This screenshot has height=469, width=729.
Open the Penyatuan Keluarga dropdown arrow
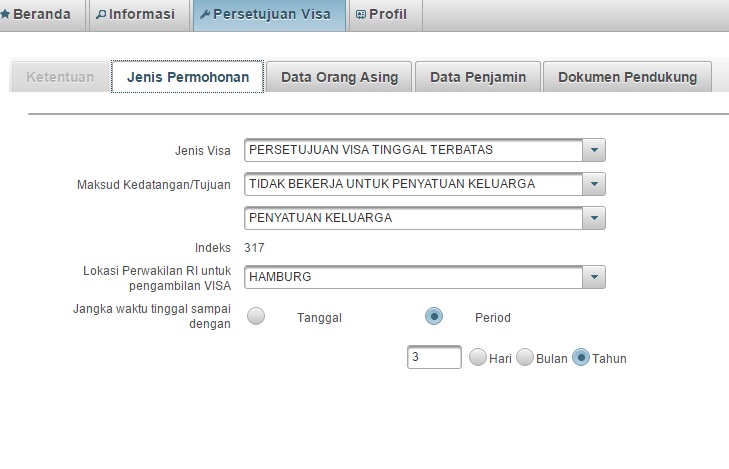pyautogui.click(x=594, y=218)
